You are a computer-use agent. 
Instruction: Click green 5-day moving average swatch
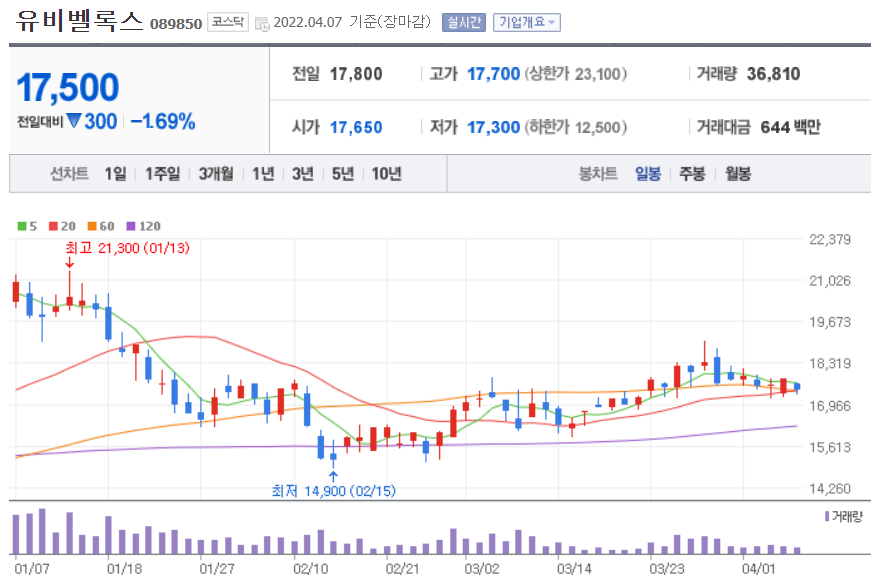(22, 226)
